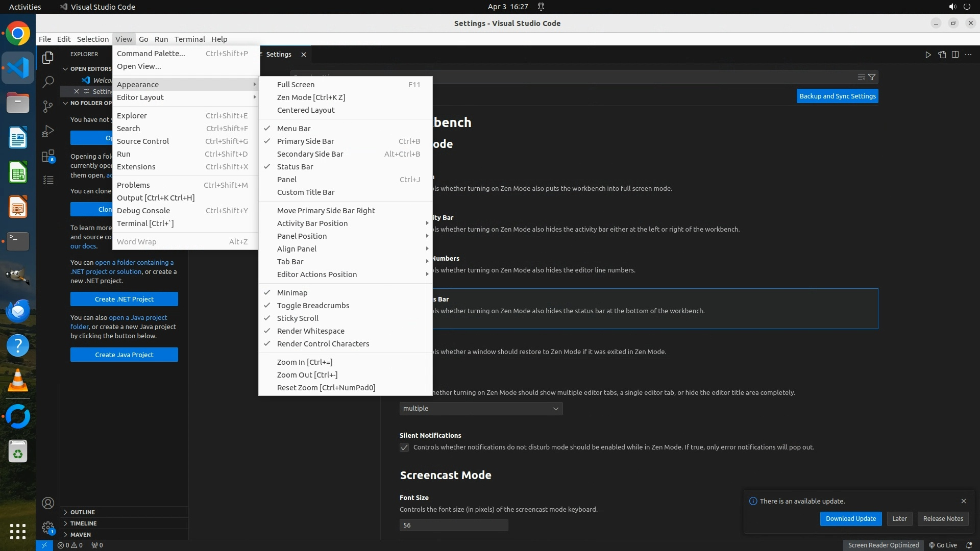
Task: Open the Terminal menu in menu bar
Action: click(x=189, y=39)
